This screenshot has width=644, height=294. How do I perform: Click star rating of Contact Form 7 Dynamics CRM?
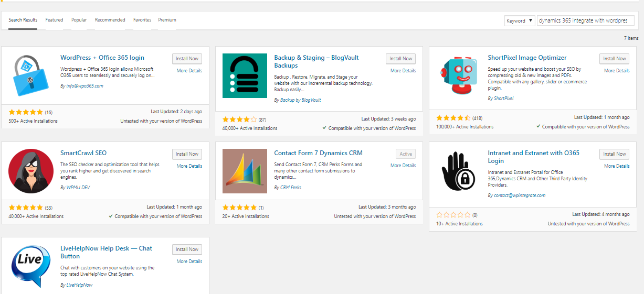[240, 208]
